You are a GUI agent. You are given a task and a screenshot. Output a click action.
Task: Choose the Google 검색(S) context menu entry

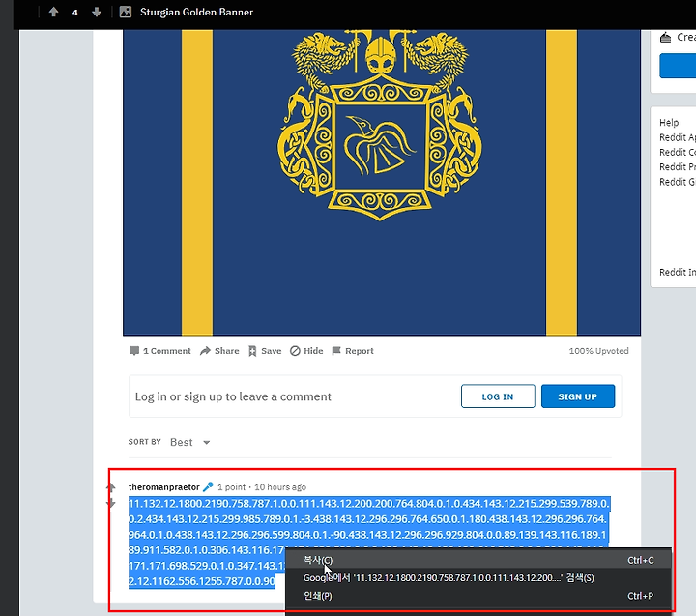click(x=478, y=578)
